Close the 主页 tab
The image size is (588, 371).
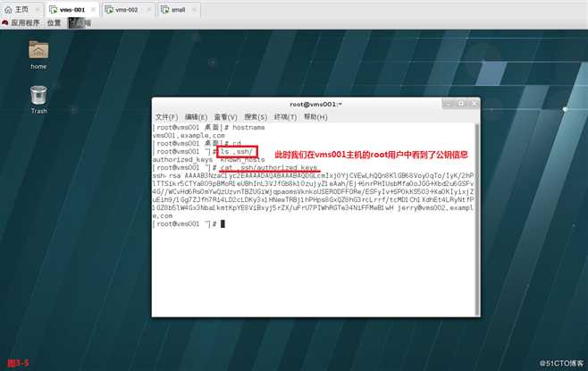[38, 10]
